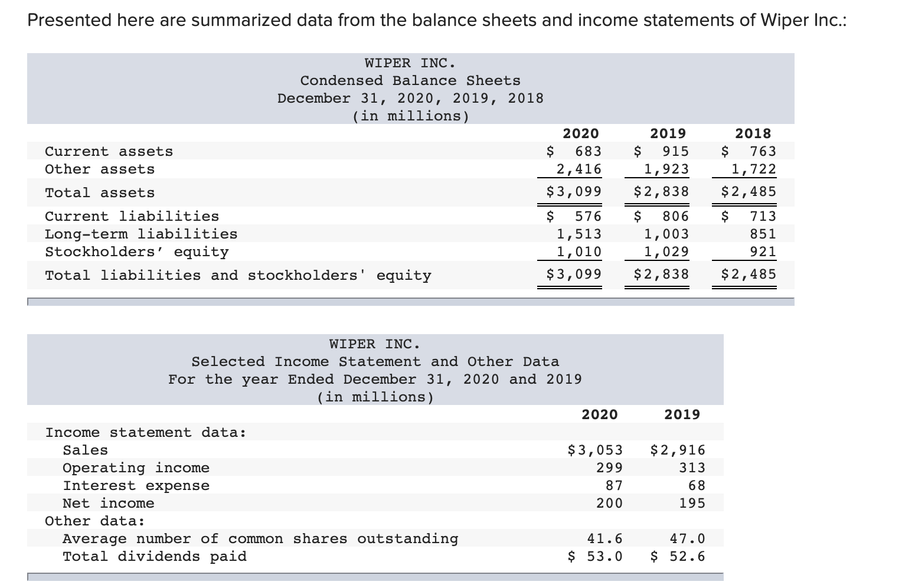Click 'Total liabilities and stockholders' equity' label

click(x=238, y=276)
